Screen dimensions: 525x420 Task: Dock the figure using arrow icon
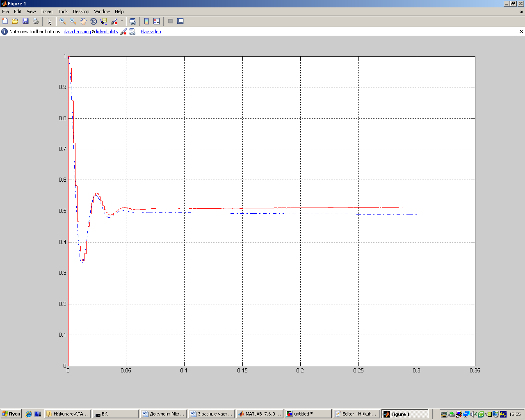click(x=521, y=11)
